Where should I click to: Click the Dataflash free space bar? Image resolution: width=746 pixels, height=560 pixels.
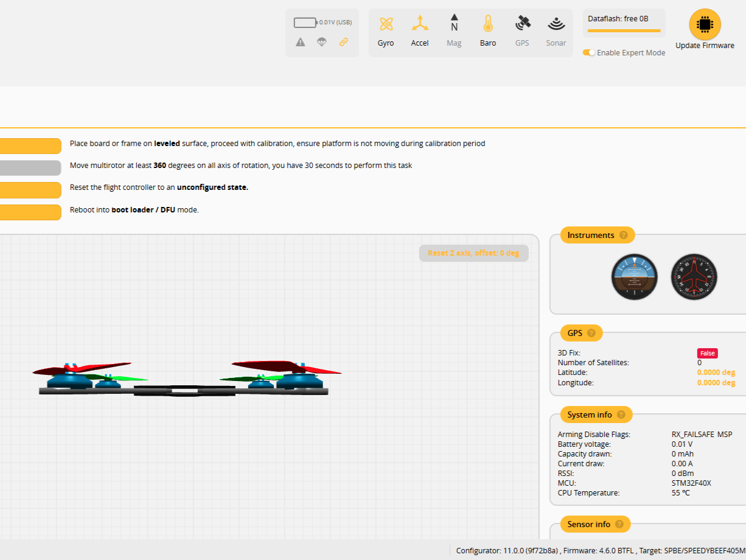624,30
